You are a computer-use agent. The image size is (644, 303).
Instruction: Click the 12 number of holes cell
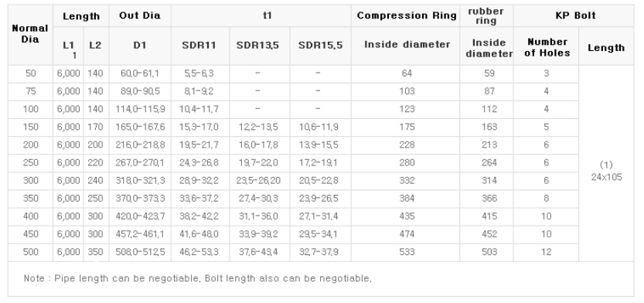546,252
